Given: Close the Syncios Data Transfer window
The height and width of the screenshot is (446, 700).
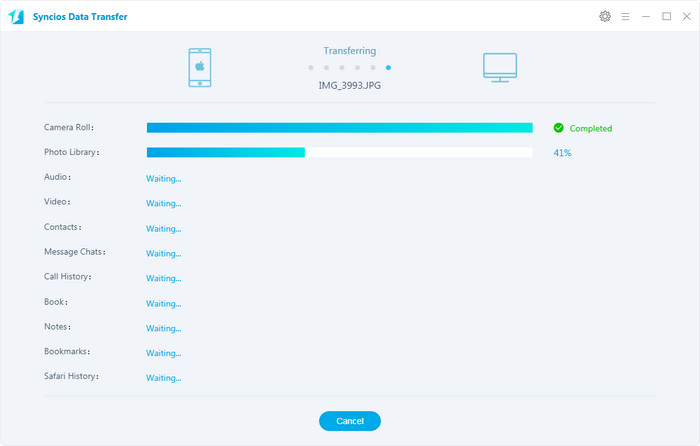Looking at the screenshot, I should [x=687, y=16].
